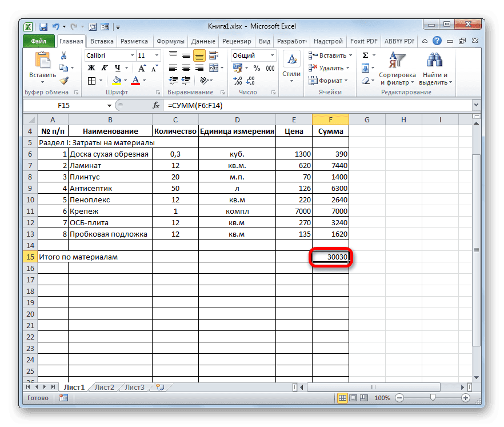Open the font size dropdown
Viewport: 504px width, 427px height.
pos(155,54)
